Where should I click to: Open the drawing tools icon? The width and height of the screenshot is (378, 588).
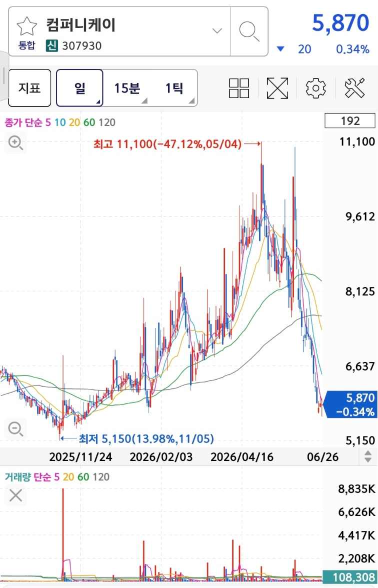pos(354,88)
